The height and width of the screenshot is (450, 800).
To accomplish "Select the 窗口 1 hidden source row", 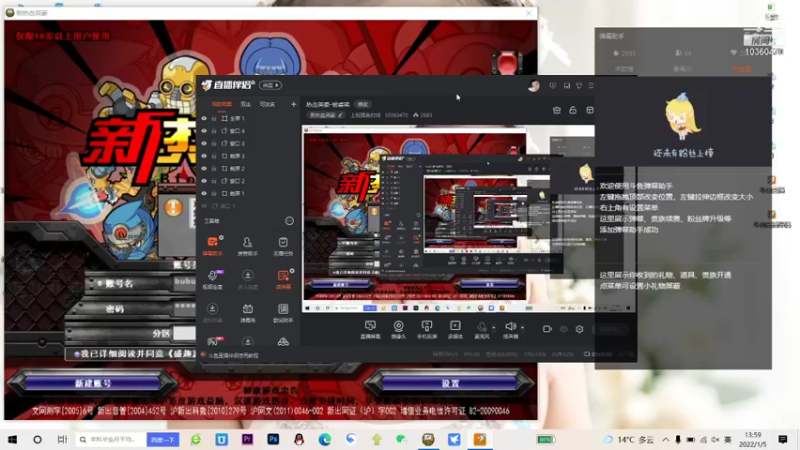I will (248, 206).
